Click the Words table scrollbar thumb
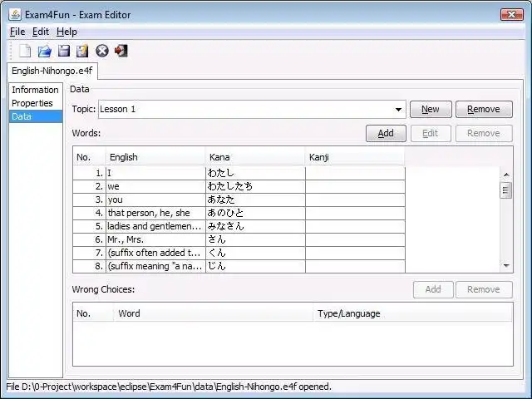This screenshot has width=532, height=399. pos(506,190)
